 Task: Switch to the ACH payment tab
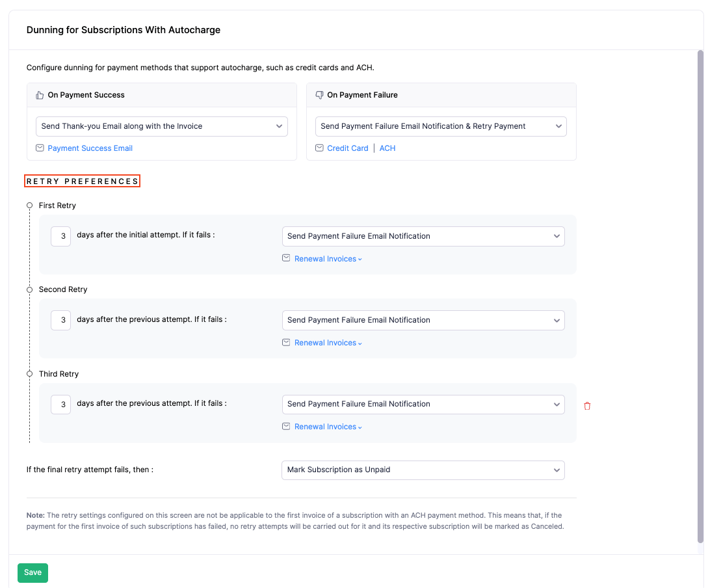(387, 148)
